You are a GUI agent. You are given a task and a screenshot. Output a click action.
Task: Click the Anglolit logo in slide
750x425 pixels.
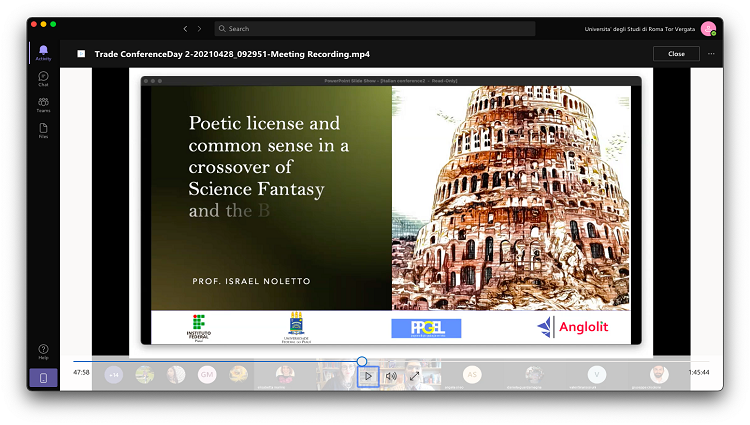point(573,327)
